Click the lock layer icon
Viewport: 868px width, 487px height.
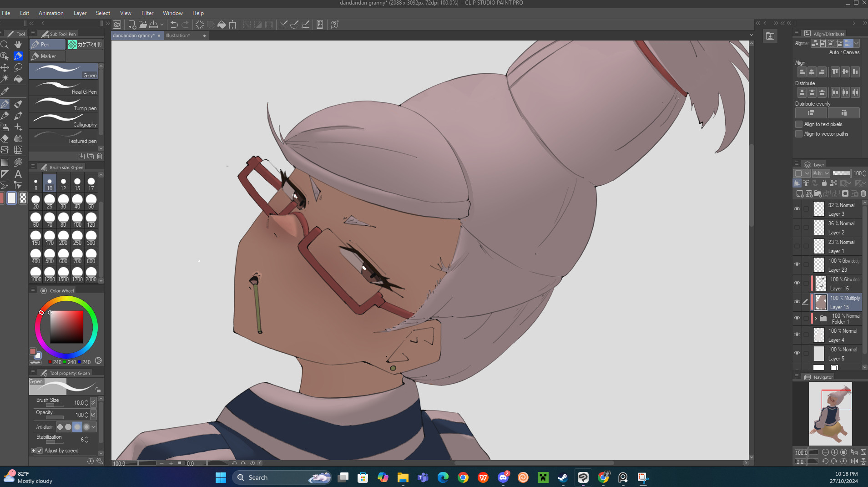[824, 183]
